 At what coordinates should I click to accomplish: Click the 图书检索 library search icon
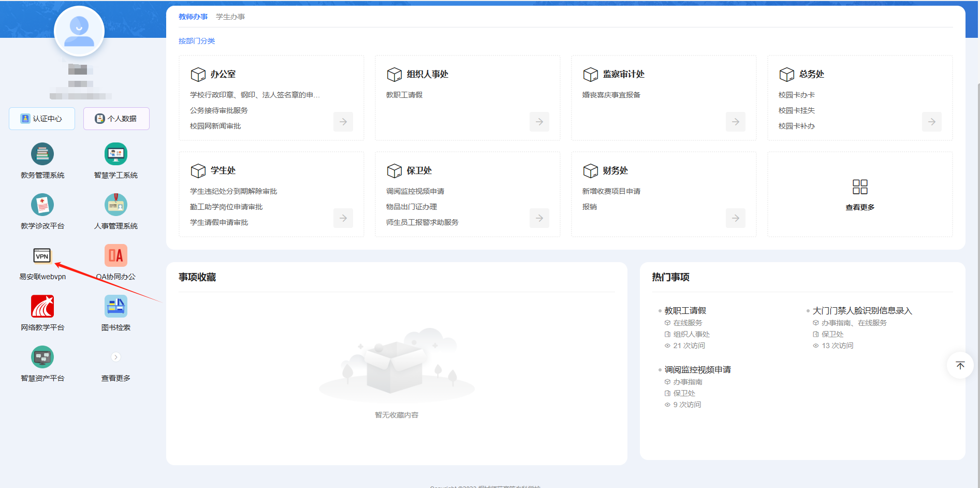tap(115, 307)
